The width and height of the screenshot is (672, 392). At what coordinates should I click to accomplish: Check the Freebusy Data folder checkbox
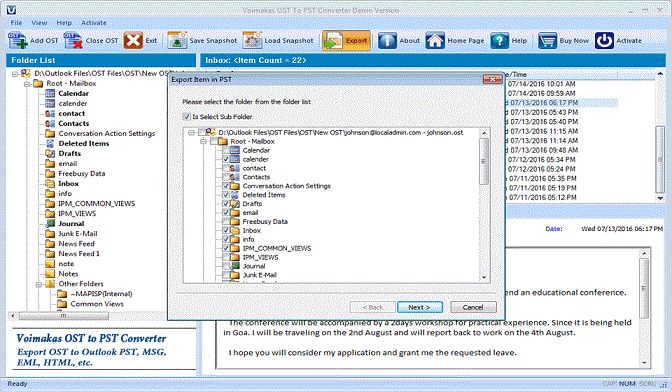(x=226, y=221)
